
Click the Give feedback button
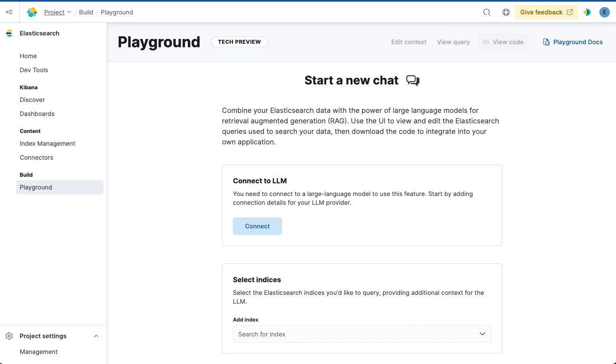[x=546, y=12]
